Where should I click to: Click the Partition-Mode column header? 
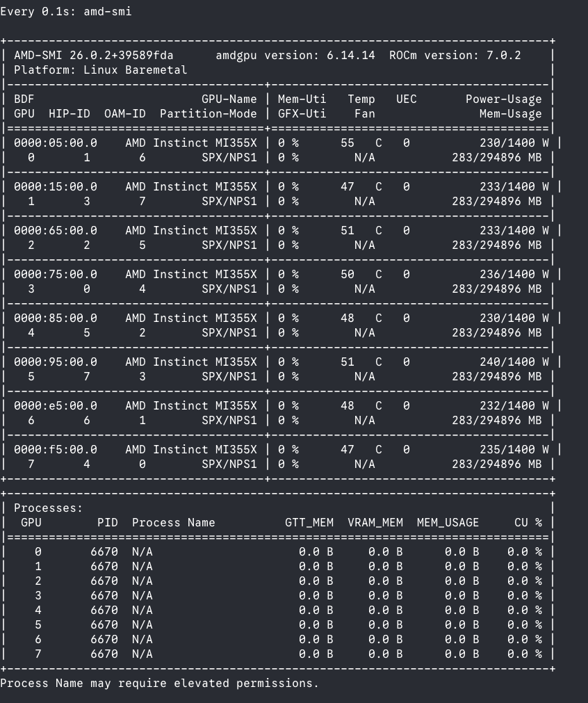tap(208, 114)
